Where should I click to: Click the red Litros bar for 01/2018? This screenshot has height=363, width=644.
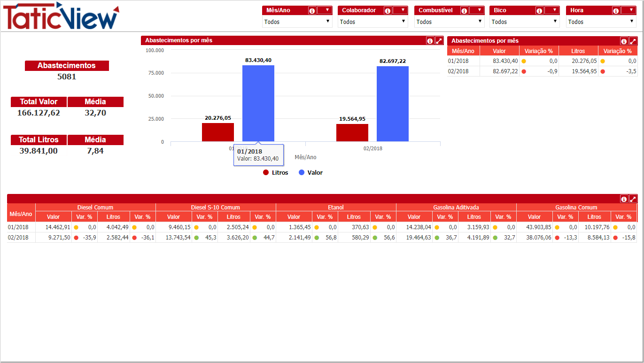pos(217,132)
